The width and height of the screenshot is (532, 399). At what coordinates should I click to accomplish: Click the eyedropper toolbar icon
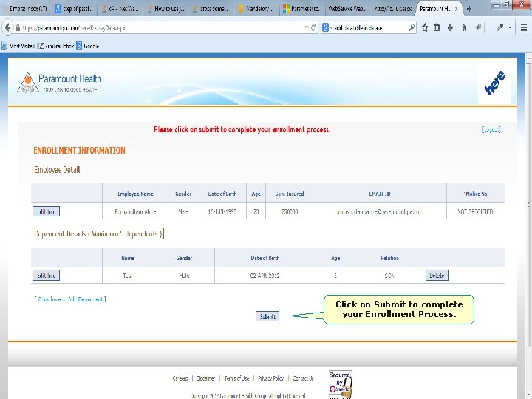click(x=500, y=27)
